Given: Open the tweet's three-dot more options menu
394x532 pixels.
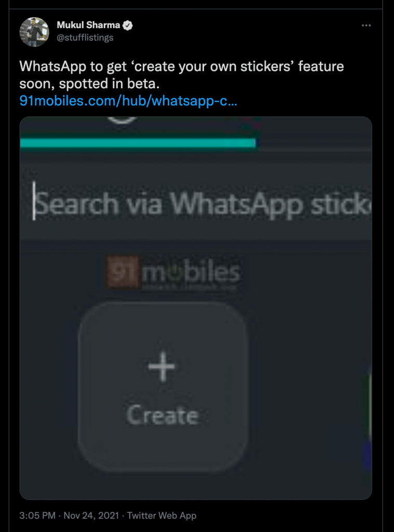Looking at the screenshot, I should (x=366, y=25).
